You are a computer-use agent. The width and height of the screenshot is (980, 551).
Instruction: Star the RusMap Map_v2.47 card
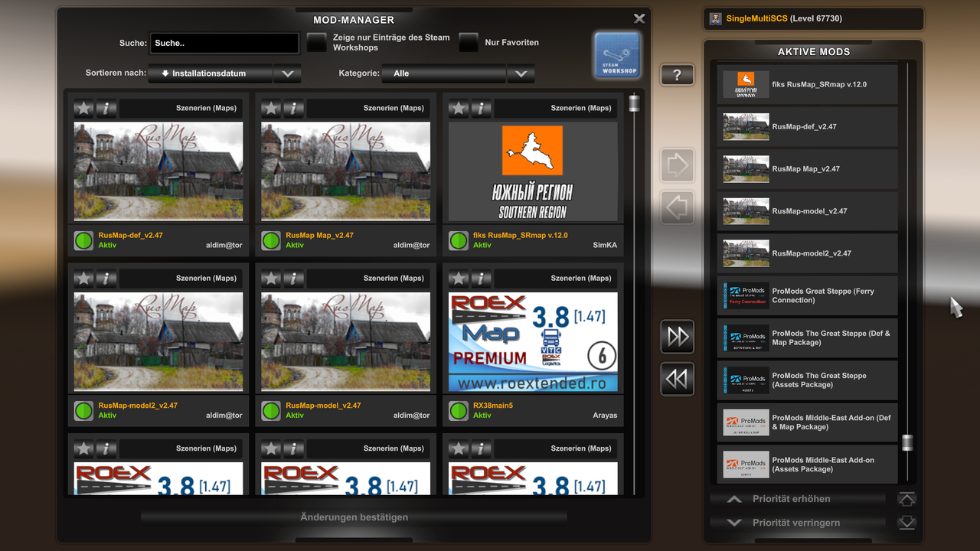pos(271,108)
